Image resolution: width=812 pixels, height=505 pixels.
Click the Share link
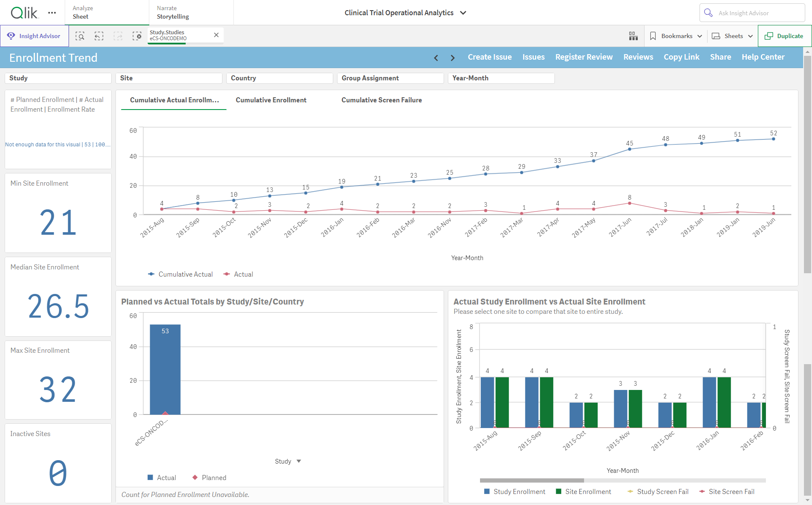pos(721,57)
